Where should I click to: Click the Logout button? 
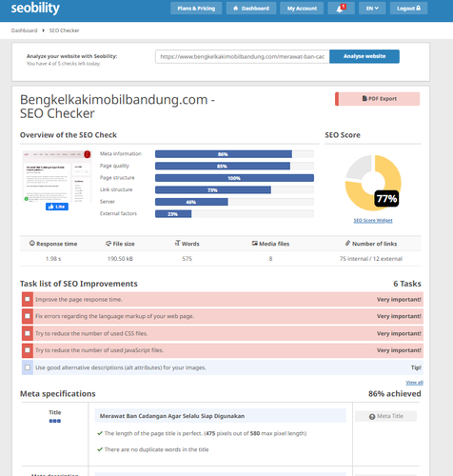[x=408, y=9]
